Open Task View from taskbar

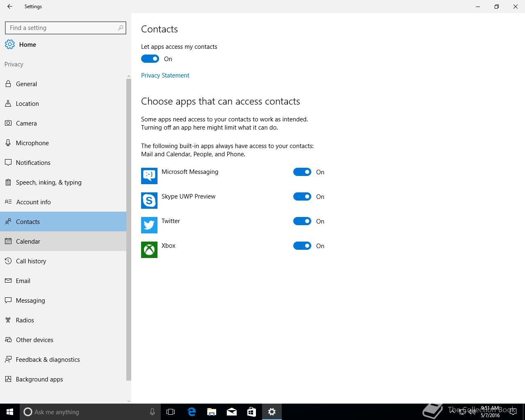pyautogui.click(x=171, y=412)
